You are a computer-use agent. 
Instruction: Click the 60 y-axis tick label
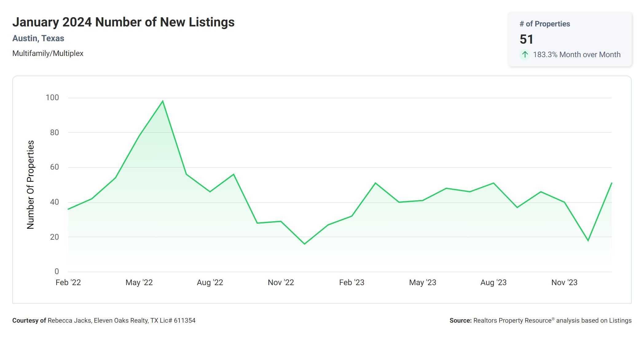(x=54, y=167)
